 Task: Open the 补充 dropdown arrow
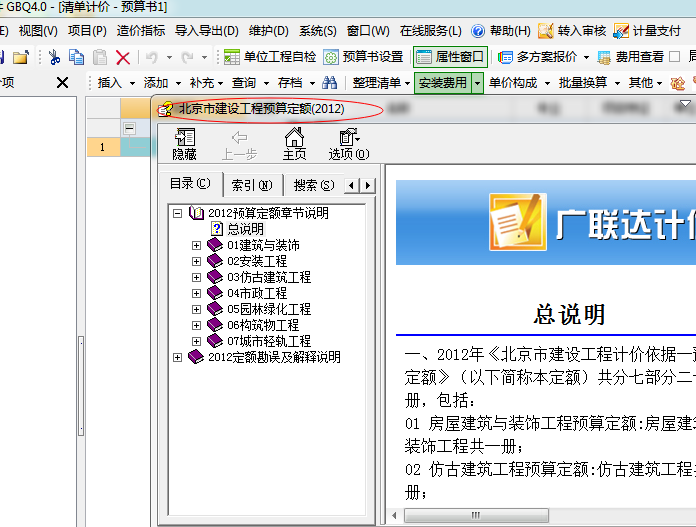tap(221, 83)
